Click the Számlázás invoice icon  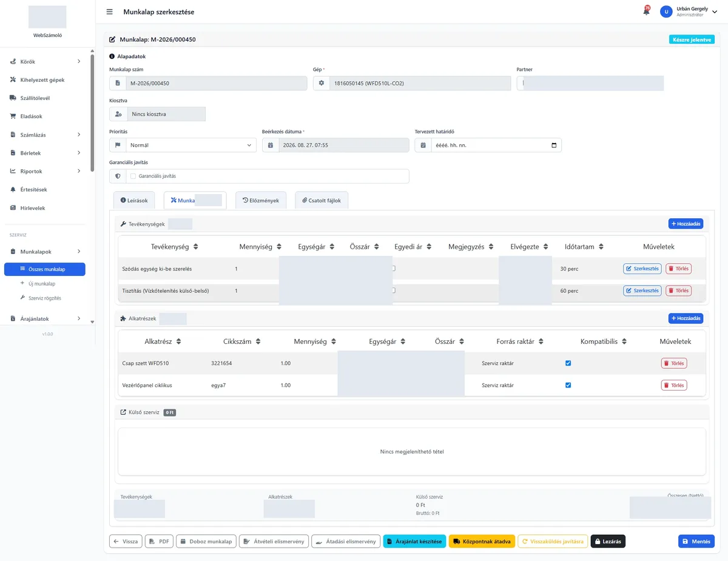pos(13,135)
